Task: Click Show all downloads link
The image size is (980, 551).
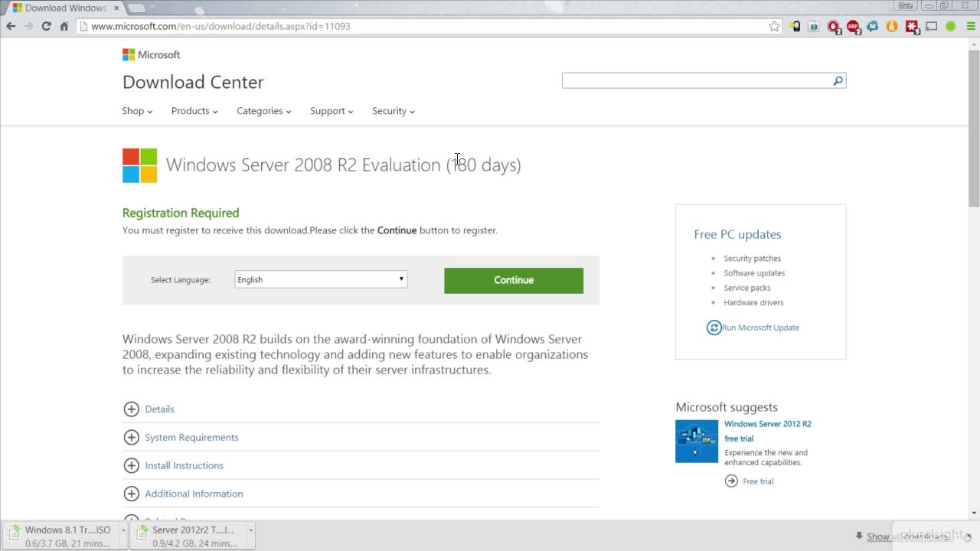Action: pyautogui.click(x=908, y=536)
